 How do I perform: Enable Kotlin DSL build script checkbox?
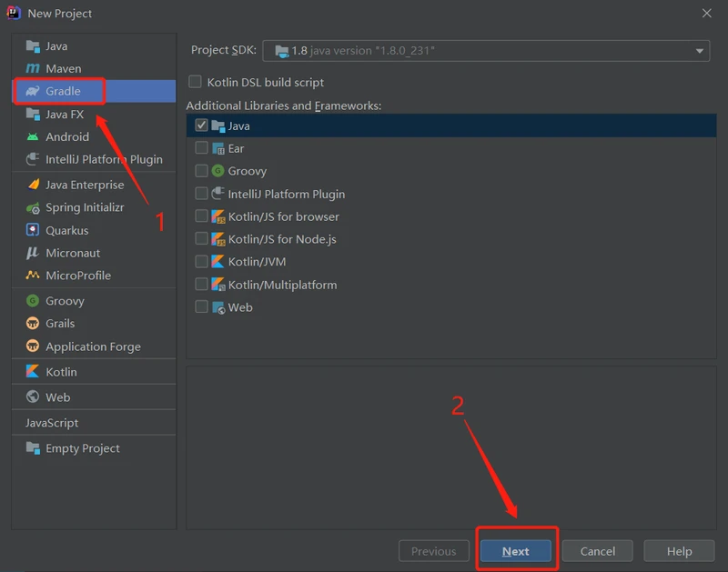195,82
